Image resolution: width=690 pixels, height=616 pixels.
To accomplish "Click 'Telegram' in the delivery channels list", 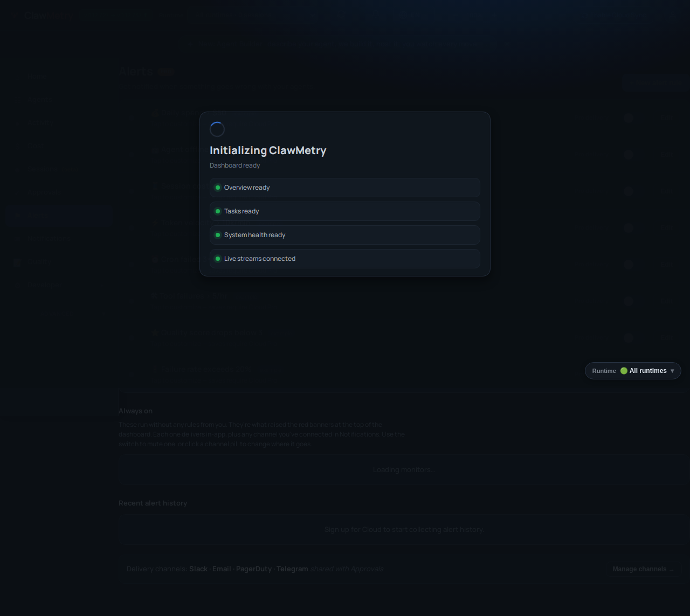I will pos(292,569).
